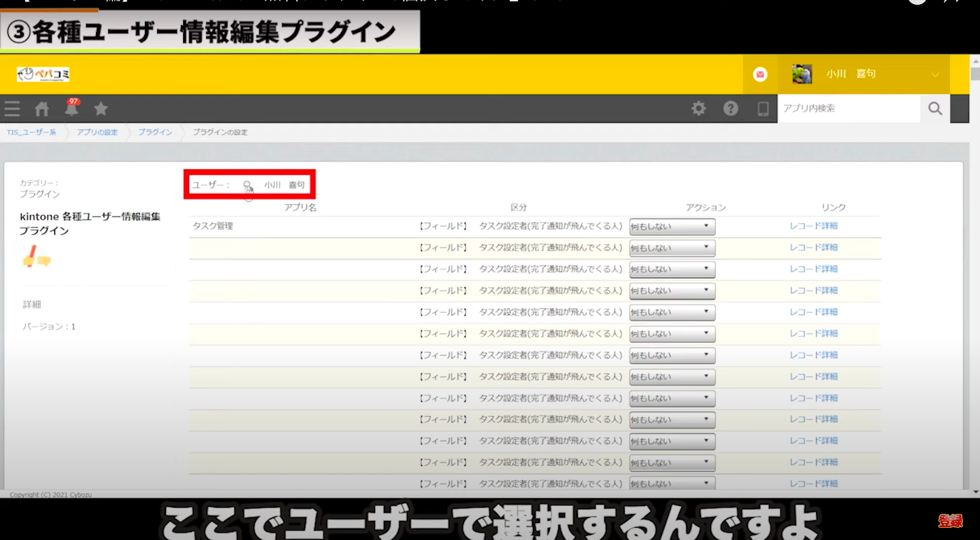Open the third row 何もしない dropdown
The height and width of the screenshot is (540, 980).
pos(672,269)
